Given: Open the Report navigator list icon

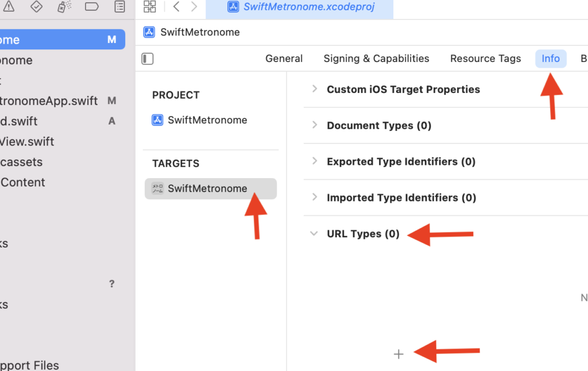Looking at the screenshot, I should coord(119,6).
